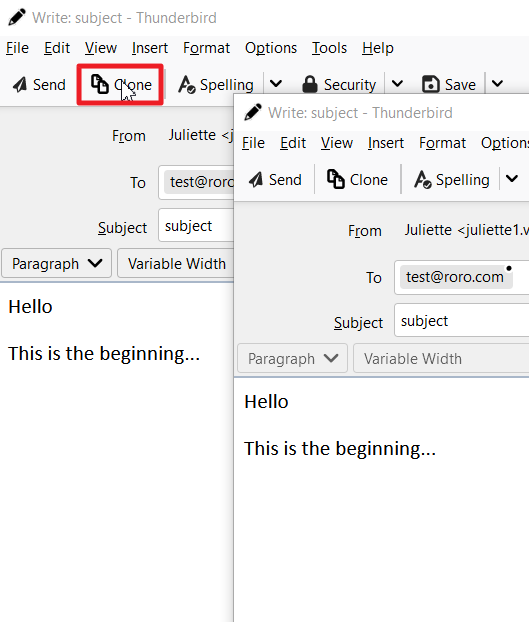Open the Save dropdown arrow
Viewport: 529px width, 622px height.
(x=497, y=84)
